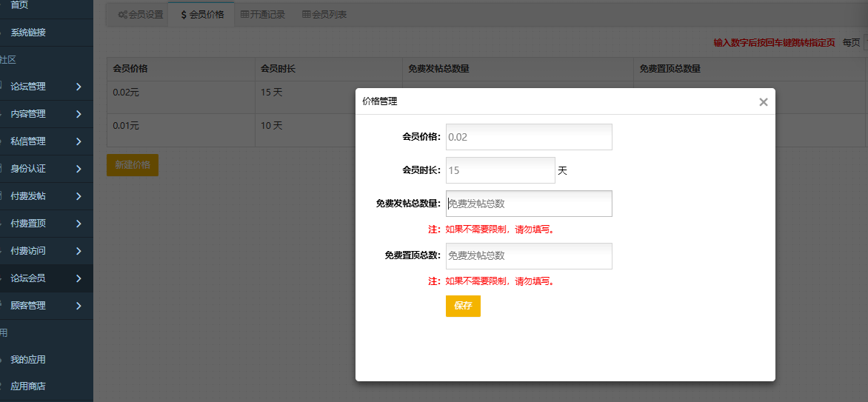Click the 15 天 duration cell
868x402 pixels.
coord(328,98)
